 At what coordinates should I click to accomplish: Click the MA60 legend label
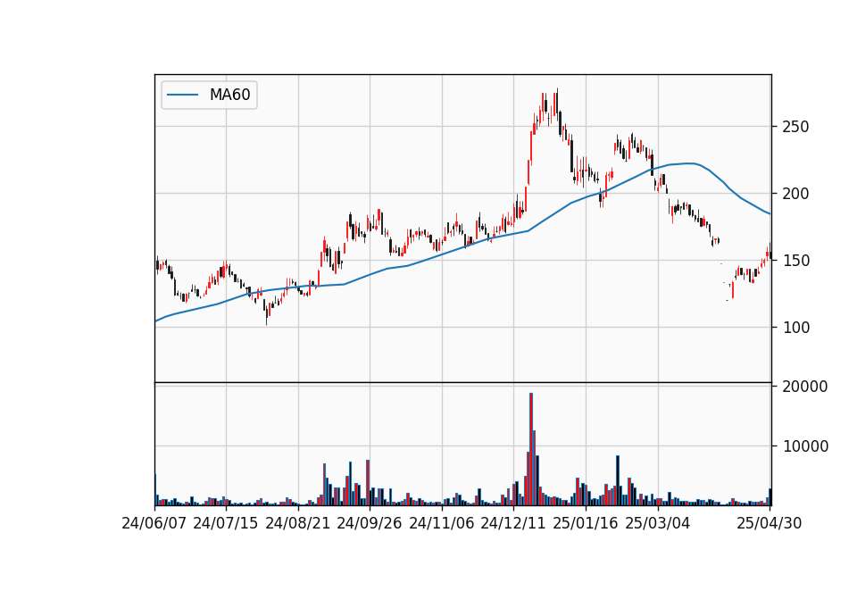coord(229,95)
